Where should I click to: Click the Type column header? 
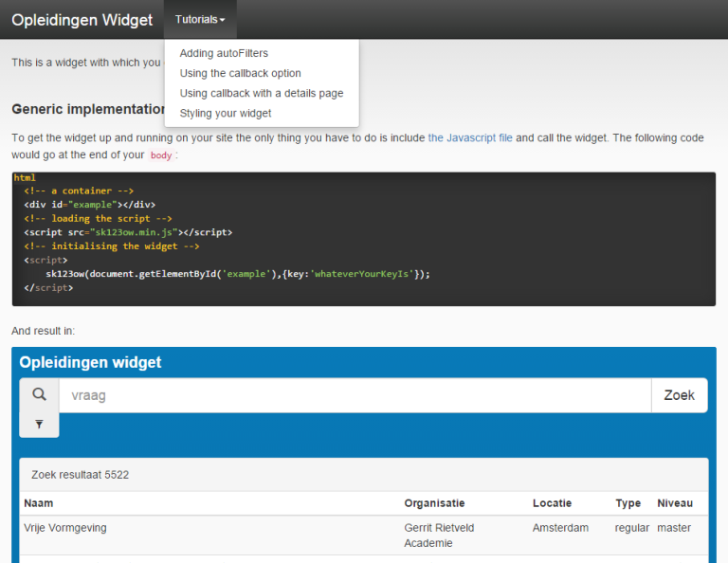click(628, 503)
